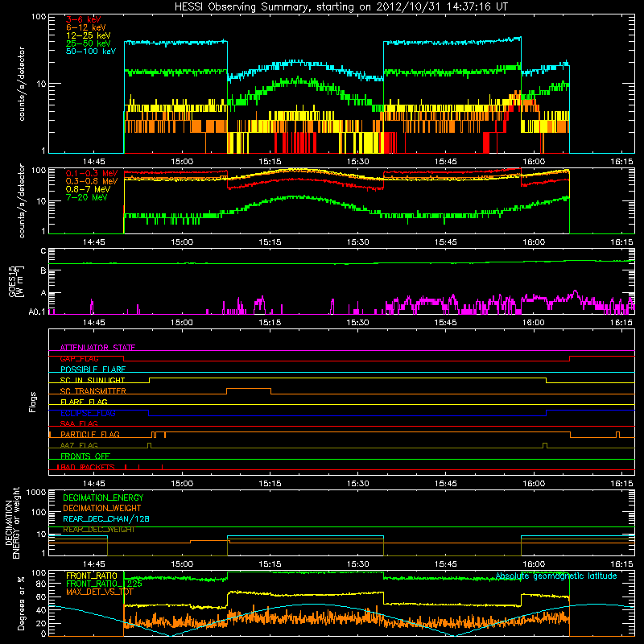This screenshot has width=644, height=644.
Task: Click the '7-20 MeV' legend label
Action: [87, 197]
